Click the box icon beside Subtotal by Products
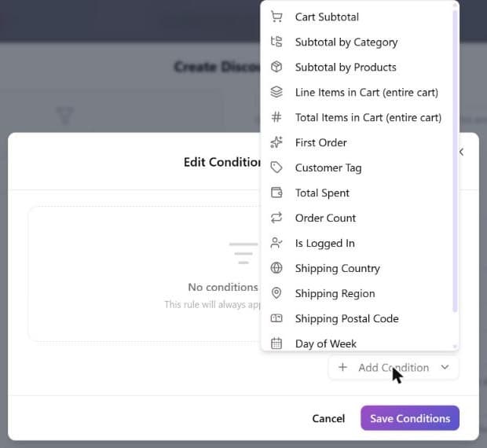 [x=276, y=67]
